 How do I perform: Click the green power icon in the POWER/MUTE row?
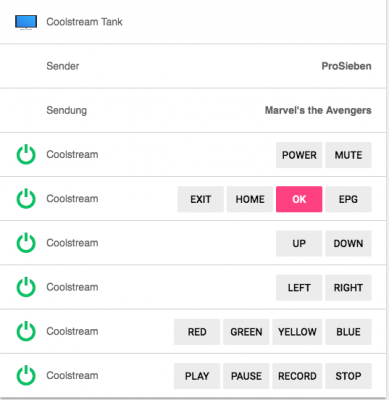pyautogui.click(x=26, y=155)
